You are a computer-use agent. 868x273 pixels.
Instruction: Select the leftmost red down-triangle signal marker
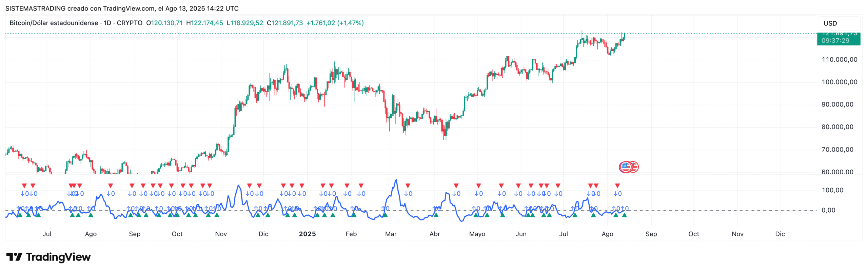click(24, 186)
